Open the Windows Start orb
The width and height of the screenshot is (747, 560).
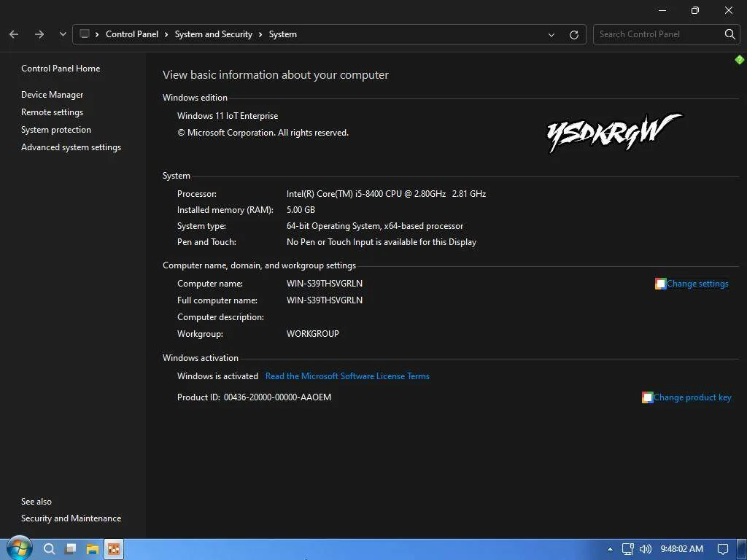coord(20,548)
